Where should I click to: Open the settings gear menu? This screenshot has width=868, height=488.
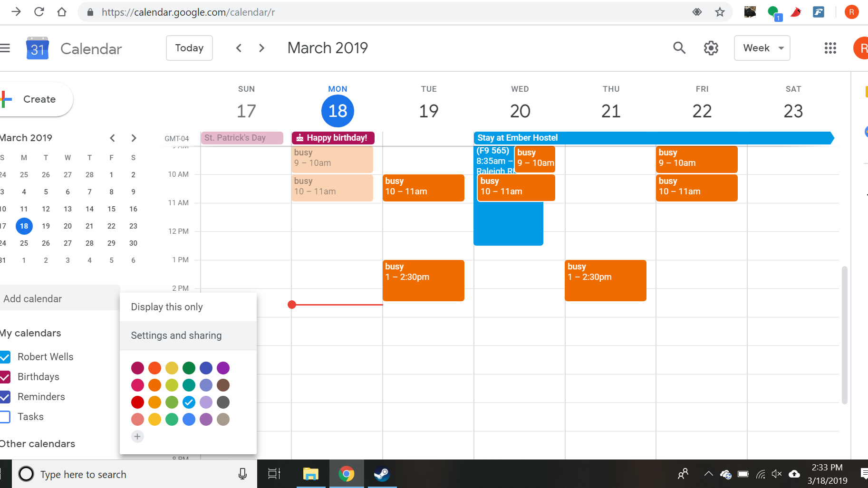711,48
